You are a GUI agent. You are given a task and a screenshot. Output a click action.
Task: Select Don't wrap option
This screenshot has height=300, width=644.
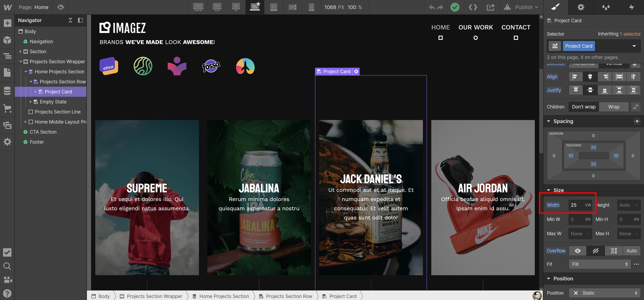(583, 107)
